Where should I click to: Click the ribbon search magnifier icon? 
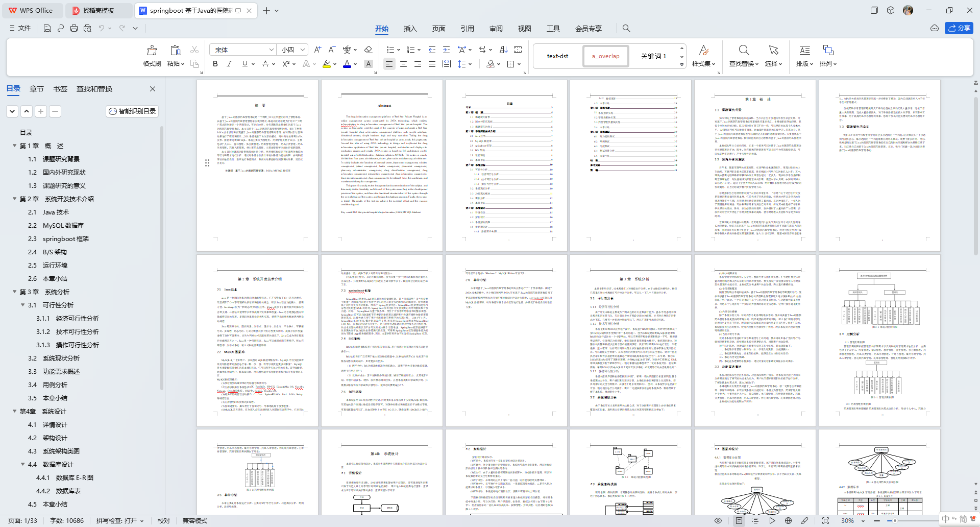pos(626,29)
